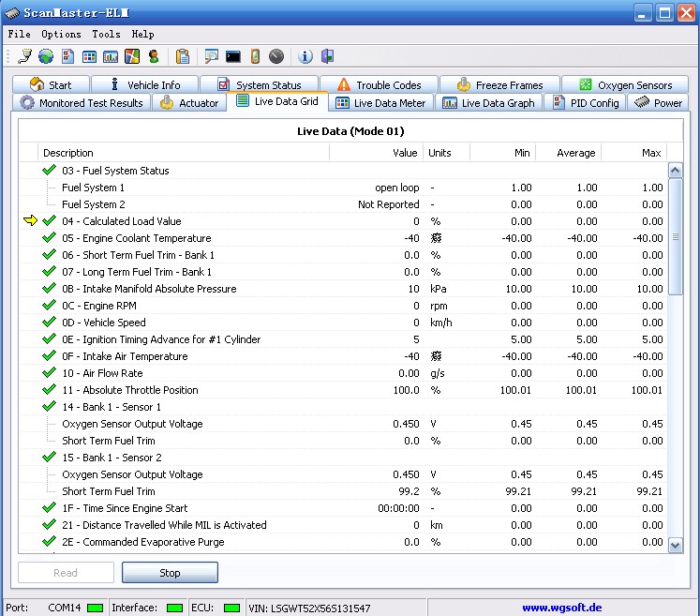Visit the www.wgsoft.de link
The height and width of the screenshot is (616, 700).
coord(562,608)
